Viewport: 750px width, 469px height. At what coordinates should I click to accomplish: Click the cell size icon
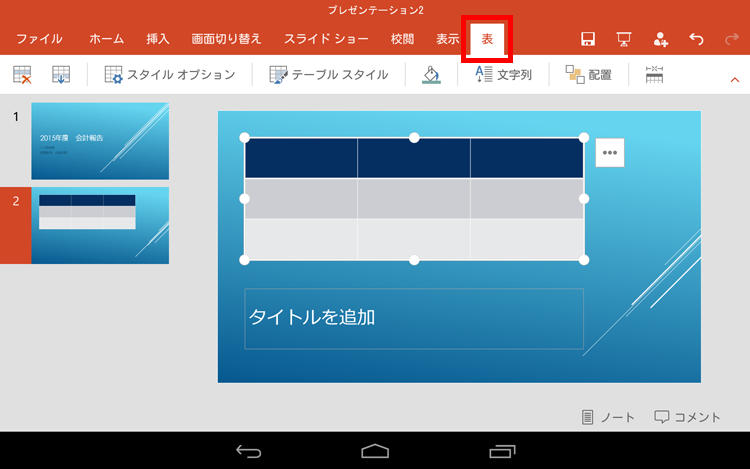(654, 75)
